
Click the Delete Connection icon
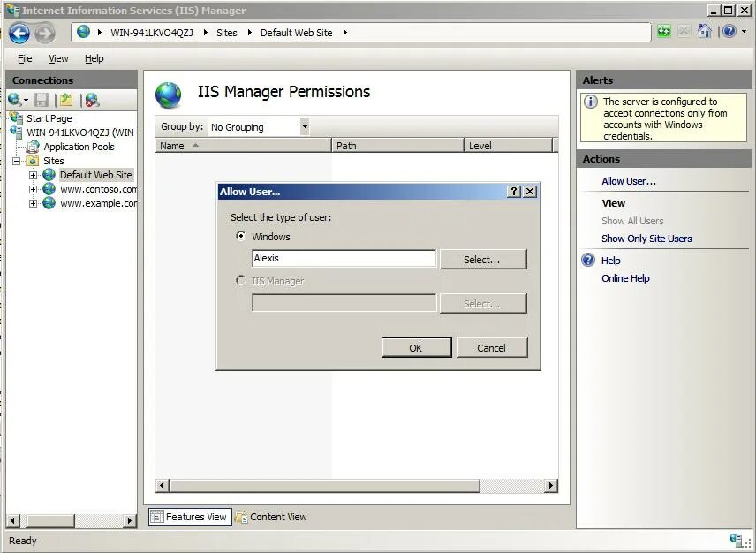[92, 100]
